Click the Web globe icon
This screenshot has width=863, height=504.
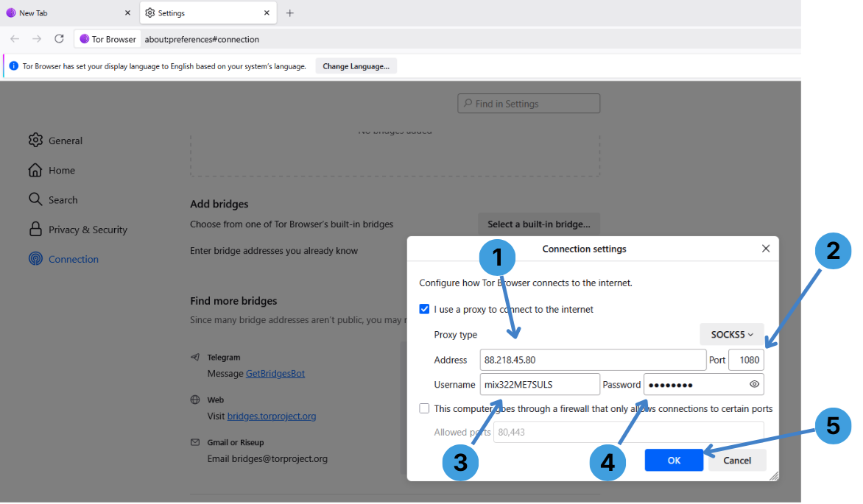tap(195, 400)
